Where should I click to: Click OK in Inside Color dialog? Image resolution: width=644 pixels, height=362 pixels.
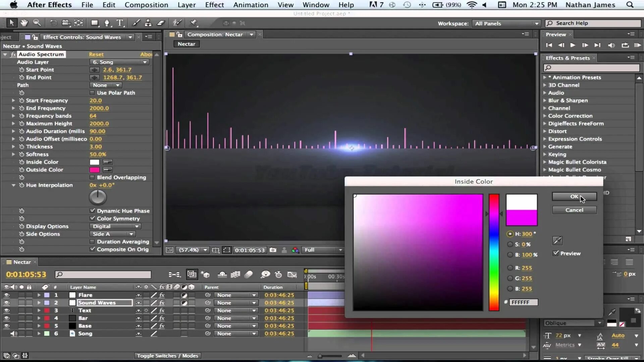pyautogui.click(x=574, y=196)
